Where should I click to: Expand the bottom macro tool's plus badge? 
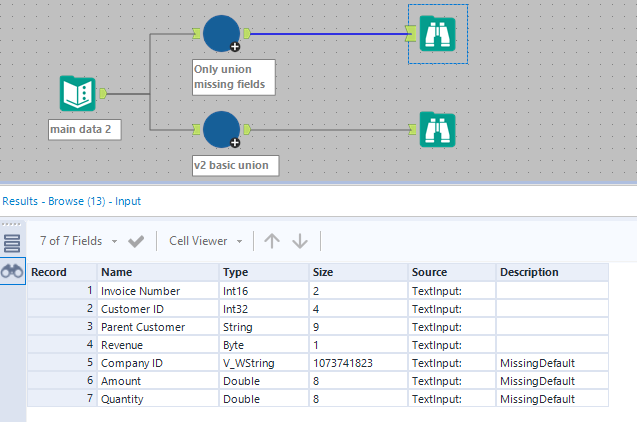(x=235, y=143)
